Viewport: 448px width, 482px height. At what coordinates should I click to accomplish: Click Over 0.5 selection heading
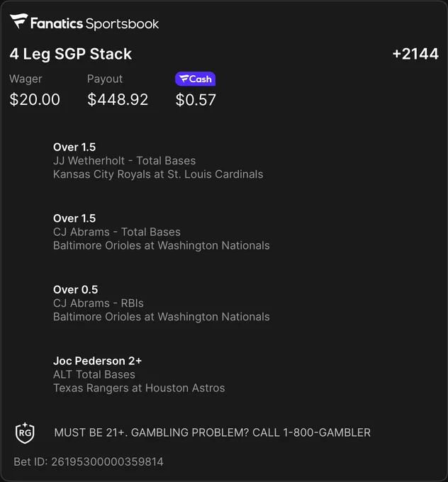[x=75, y=290]
